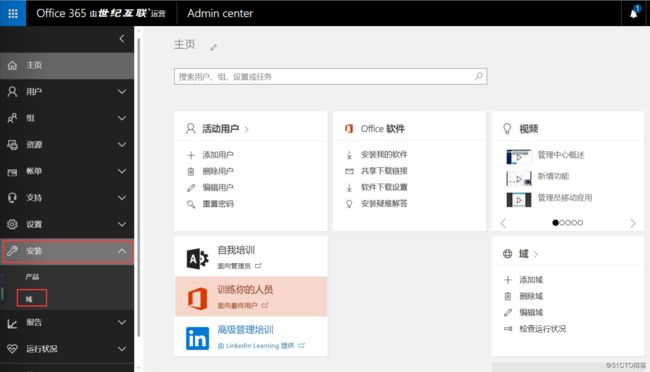Click the search magnifier icon
Viewport: 650px width, 372px height.
479,76
